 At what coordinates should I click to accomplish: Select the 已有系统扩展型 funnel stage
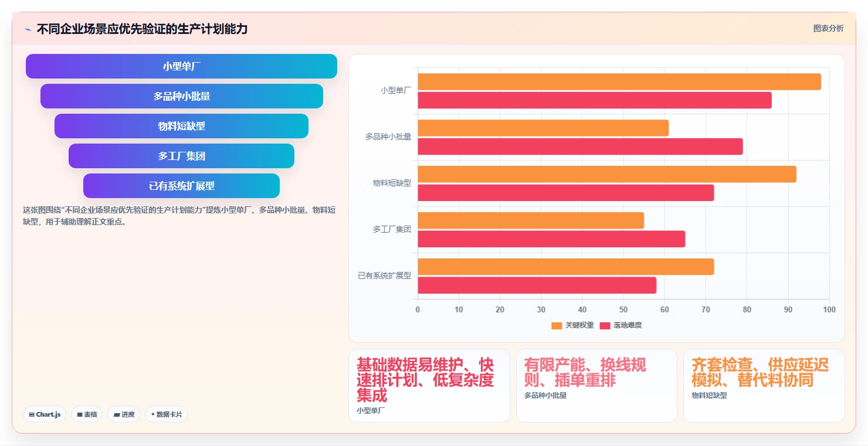[x=181, y=186]
